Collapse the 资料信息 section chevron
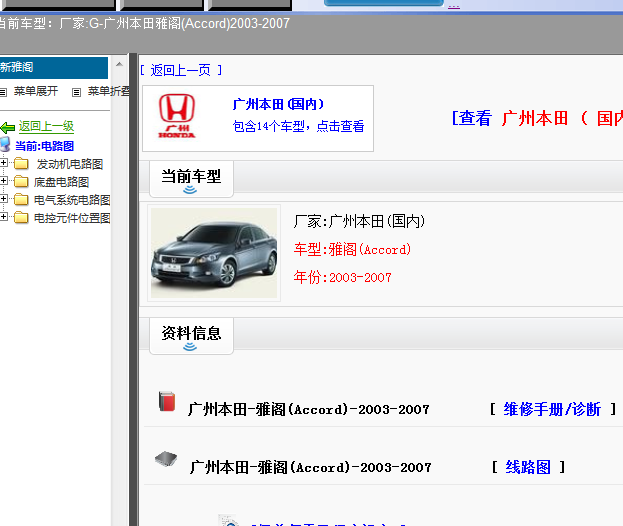This screenshot has width=623, height=526. [x=190, y=347]
